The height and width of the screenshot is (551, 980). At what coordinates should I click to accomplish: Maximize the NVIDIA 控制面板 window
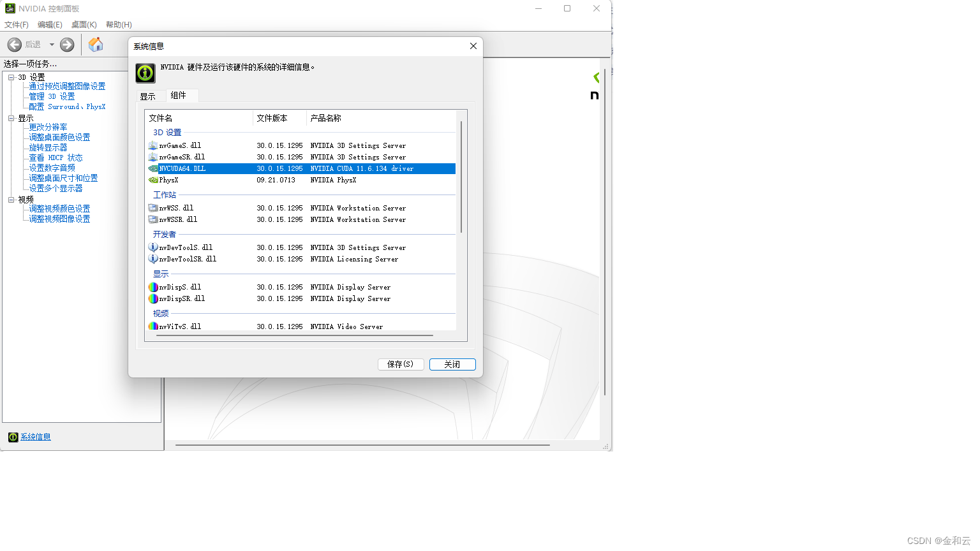coord(567,8)
